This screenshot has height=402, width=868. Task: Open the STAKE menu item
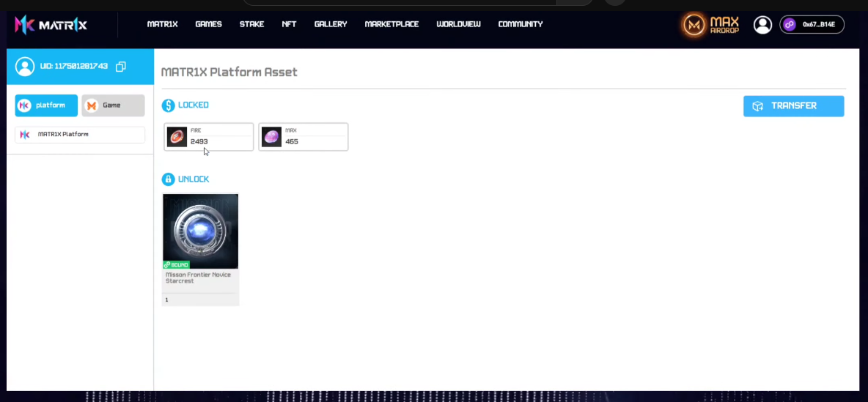(252, 24)
